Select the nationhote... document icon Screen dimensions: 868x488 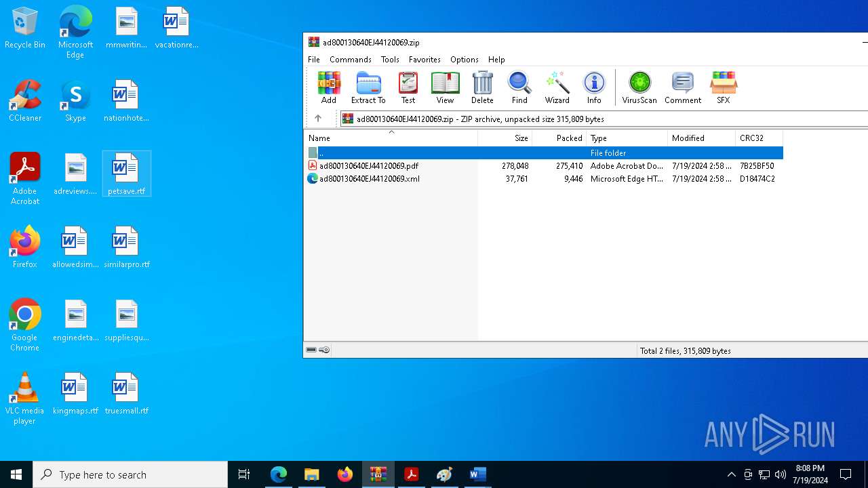tap(126, 101)
